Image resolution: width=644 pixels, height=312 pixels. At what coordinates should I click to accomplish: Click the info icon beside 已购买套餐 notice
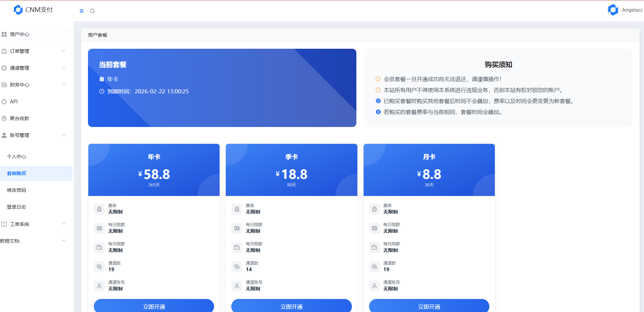pyautogui.click(x=378, y=101)
